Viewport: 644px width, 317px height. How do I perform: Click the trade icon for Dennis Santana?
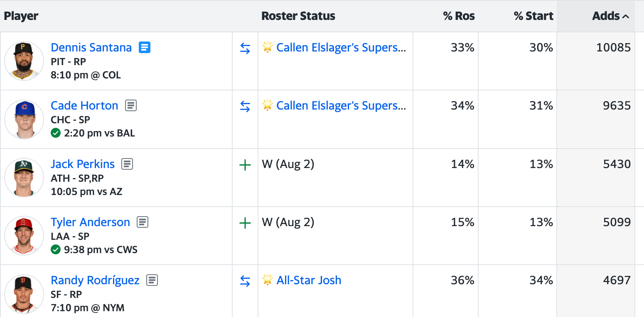(245, 49)
